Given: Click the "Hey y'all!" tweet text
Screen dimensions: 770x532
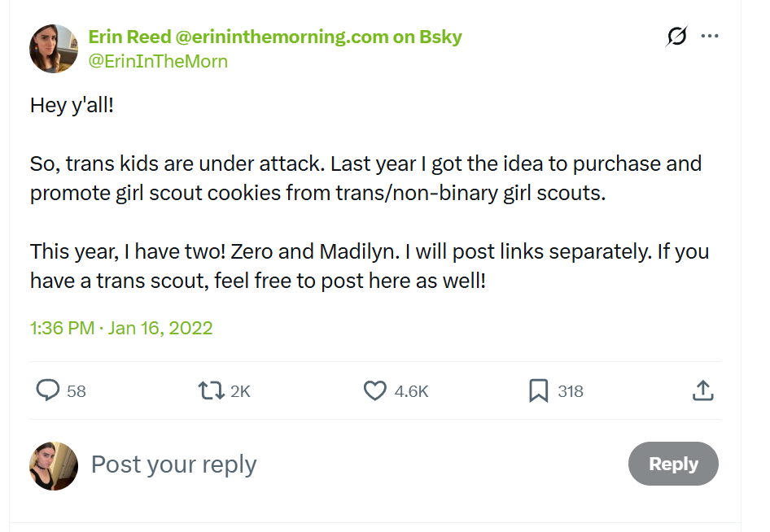Looking at the screenshot, I should tap(72, 105).
